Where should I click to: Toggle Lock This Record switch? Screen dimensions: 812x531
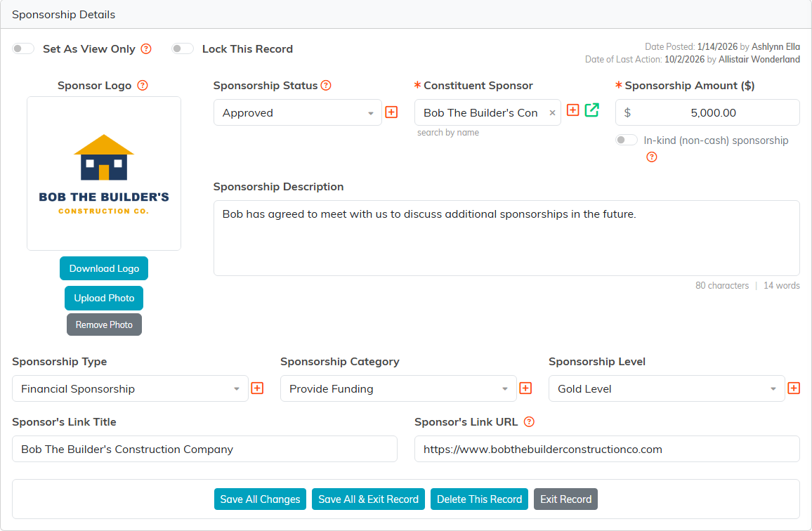tap(183, 48)
